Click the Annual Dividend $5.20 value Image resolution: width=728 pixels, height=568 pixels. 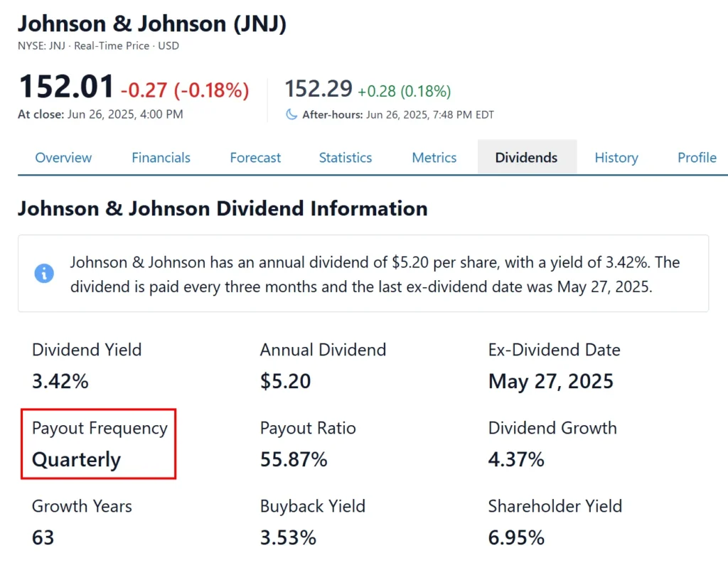tap(286, 381)
